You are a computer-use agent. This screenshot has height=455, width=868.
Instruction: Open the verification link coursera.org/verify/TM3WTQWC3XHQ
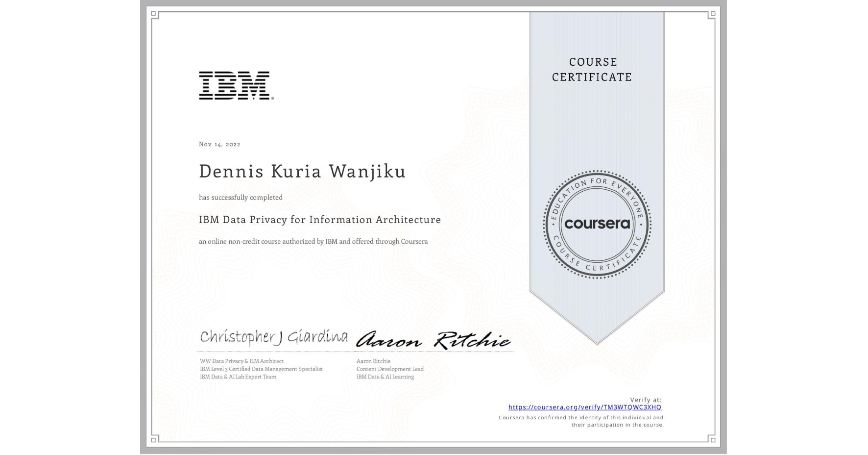click(x=585, y=407)
